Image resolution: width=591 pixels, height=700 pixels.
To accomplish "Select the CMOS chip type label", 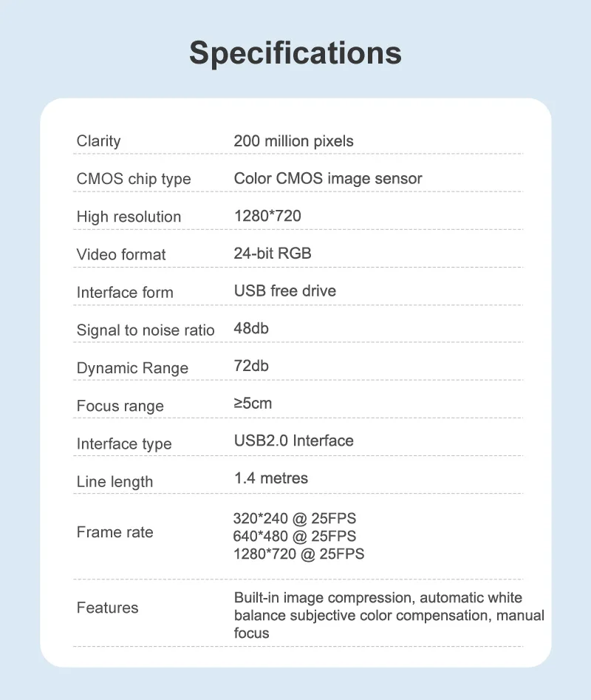I will click(x=134, y=179).
